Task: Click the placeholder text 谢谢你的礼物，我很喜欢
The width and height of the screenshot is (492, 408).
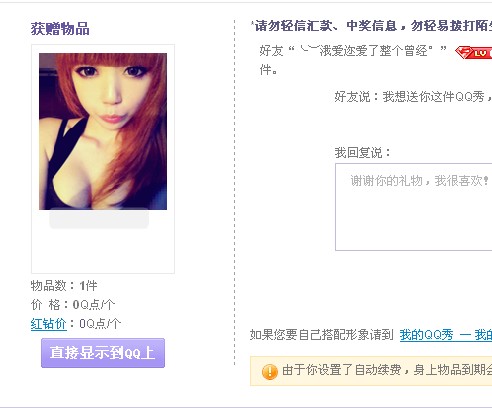Action: (x=420, y=181)
